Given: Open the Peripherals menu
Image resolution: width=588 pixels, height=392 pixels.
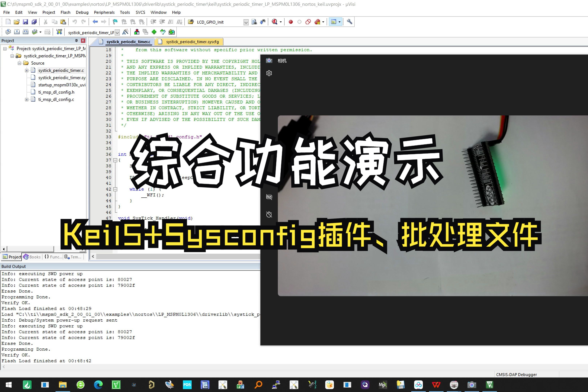Looking at the screenshot, I should [x=104, y=12].
